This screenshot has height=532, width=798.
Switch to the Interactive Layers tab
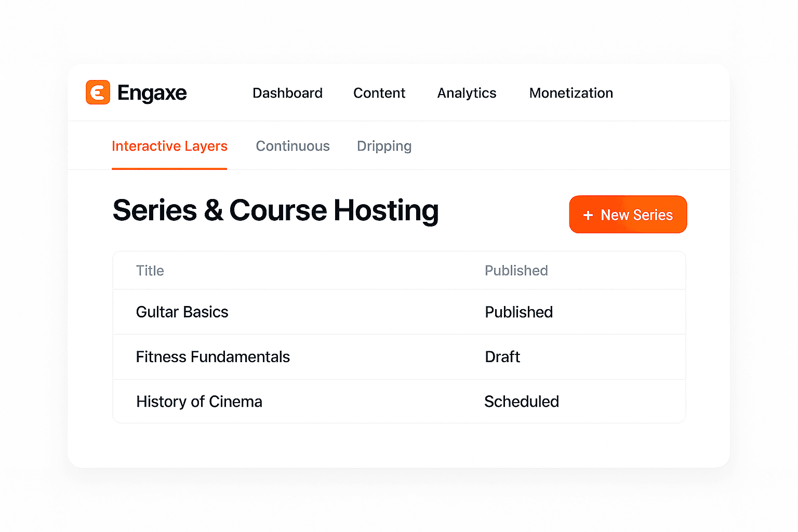tap(169, 146)
